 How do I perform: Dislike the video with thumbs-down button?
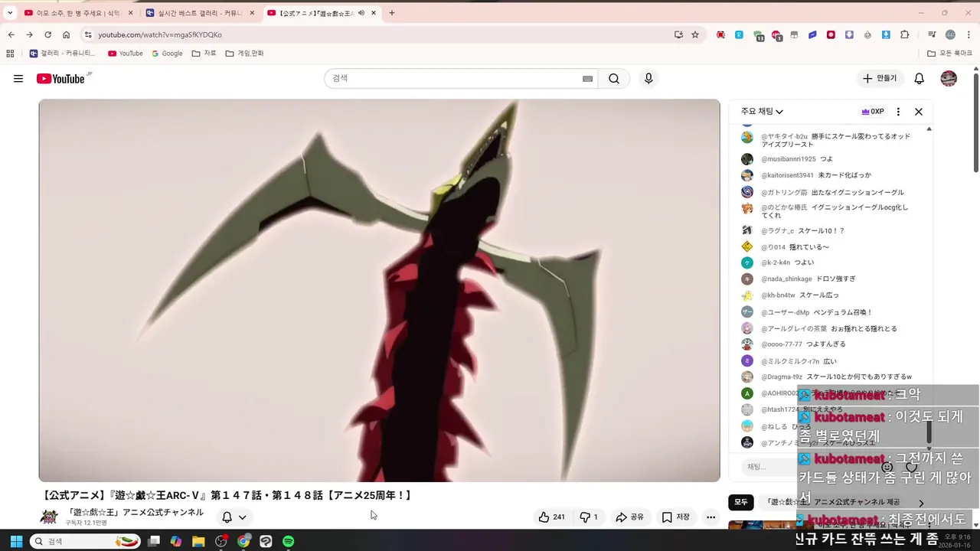(x=589, y=517)
